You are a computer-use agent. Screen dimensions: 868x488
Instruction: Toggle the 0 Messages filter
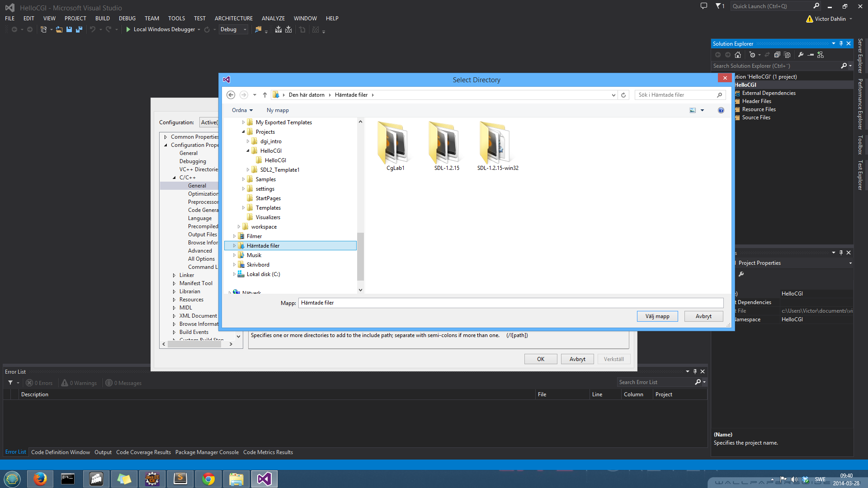(x=124, y=383)
